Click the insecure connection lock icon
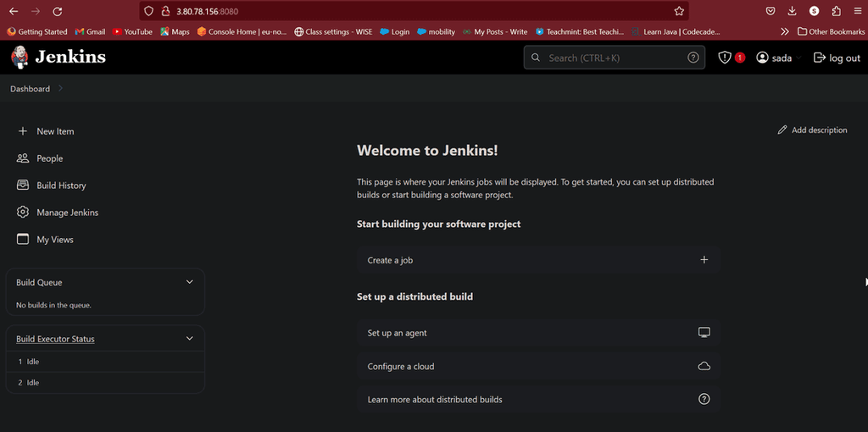868x432 pixels. [x=164, y=11]
